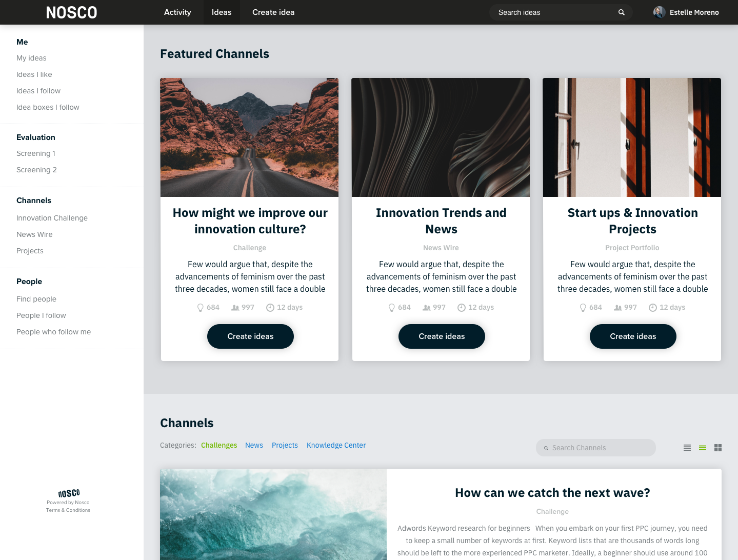Image resolution: width=738 pixels, height=560 pixels.
Task: Open Terms & Conditions link
Action: point(68,510)
